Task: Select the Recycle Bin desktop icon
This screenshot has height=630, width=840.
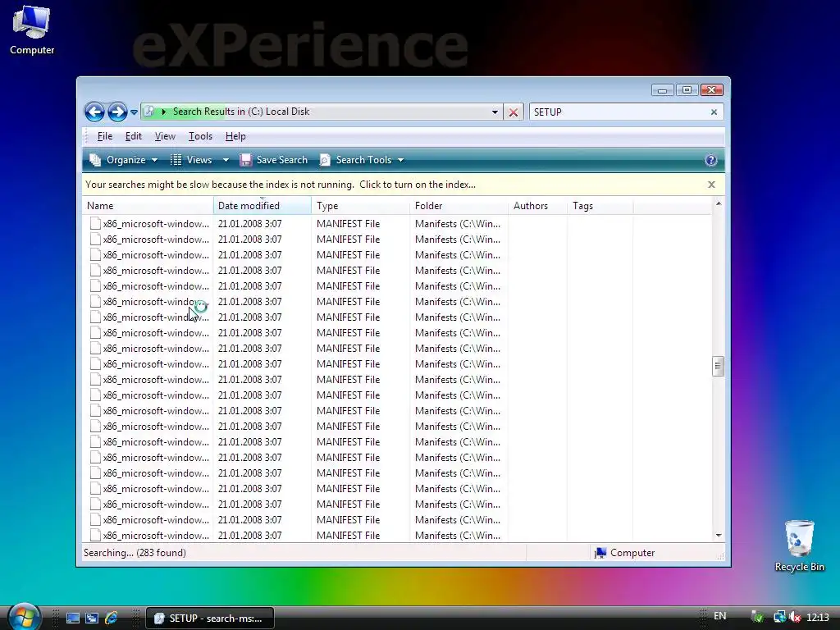Action: click(799, 546)
